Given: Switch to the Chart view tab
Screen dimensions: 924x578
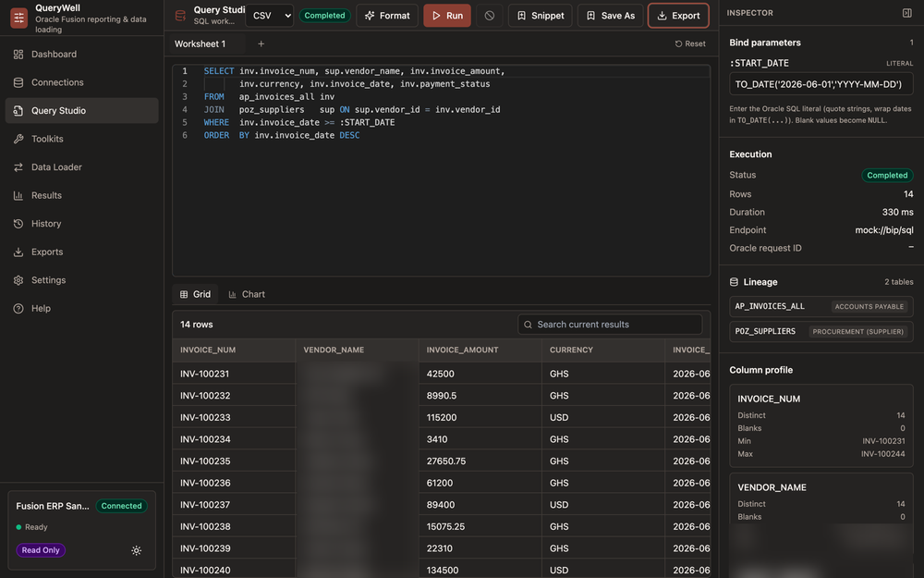Looking at the screenshot, I should click(247, 294).
